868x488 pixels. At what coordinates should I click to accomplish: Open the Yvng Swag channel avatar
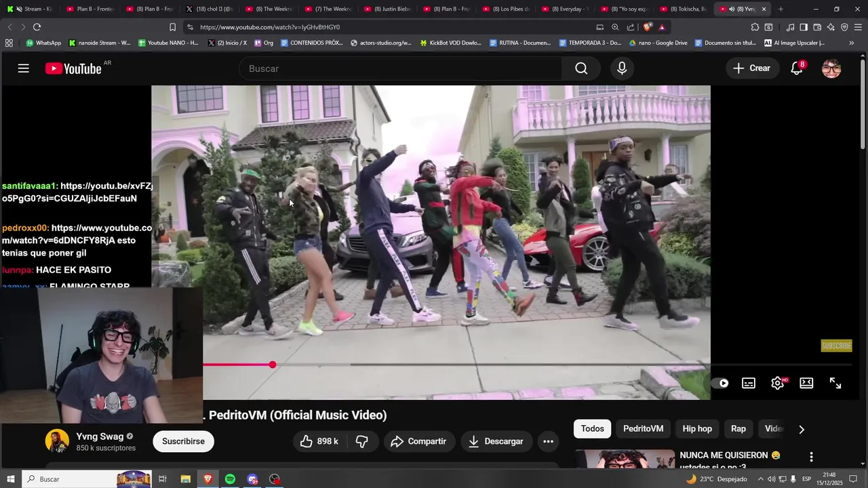point(57,441)
